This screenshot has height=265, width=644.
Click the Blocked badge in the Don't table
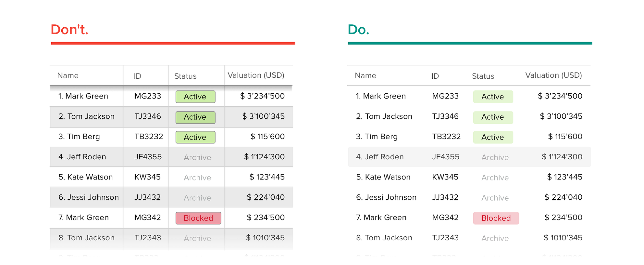click(198, 218)
